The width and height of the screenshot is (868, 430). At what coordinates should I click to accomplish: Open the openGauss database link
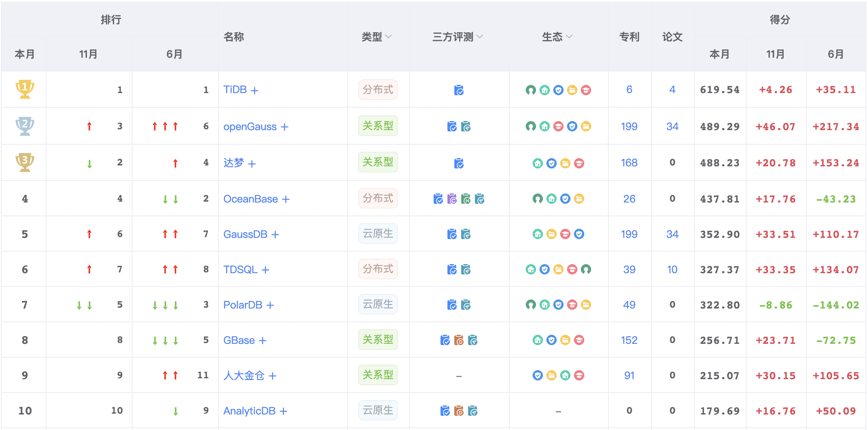click(x=250, y=127)
